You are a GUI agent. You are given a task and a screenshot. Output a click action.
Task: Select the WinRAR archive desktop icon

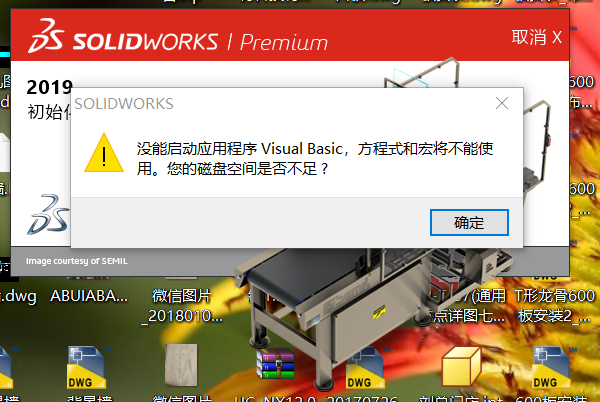[x=276, y=364]
